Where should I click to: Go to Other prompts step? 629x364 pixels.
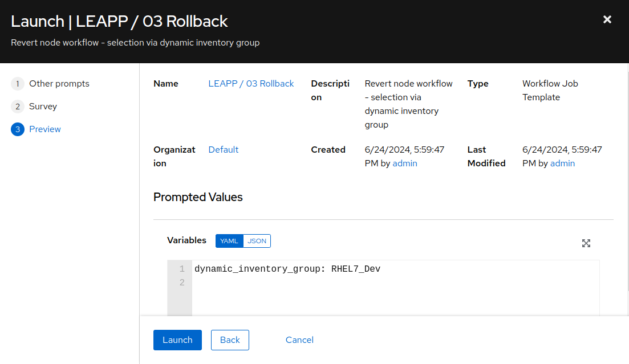[x=59, y=83]
